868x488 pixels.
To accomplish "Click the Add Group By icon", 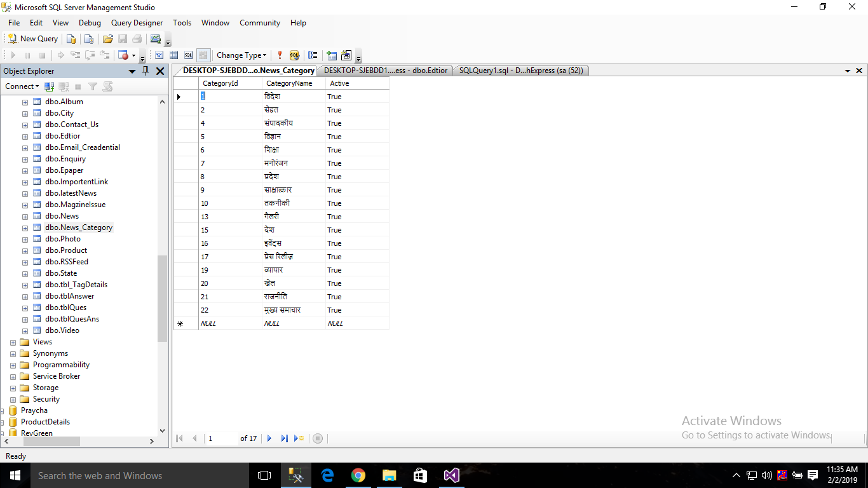I will (x=313, y=55).
